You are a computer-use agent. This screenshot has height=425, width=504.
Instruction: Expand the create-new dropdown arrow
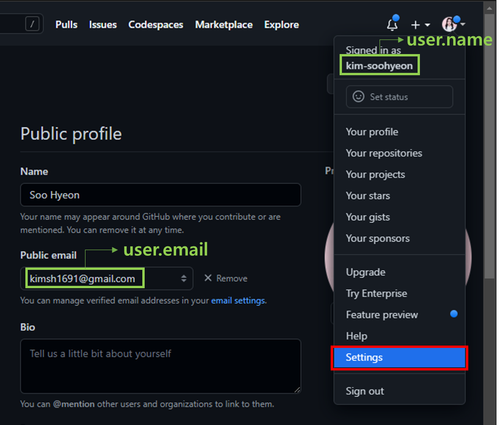point(427,25)
